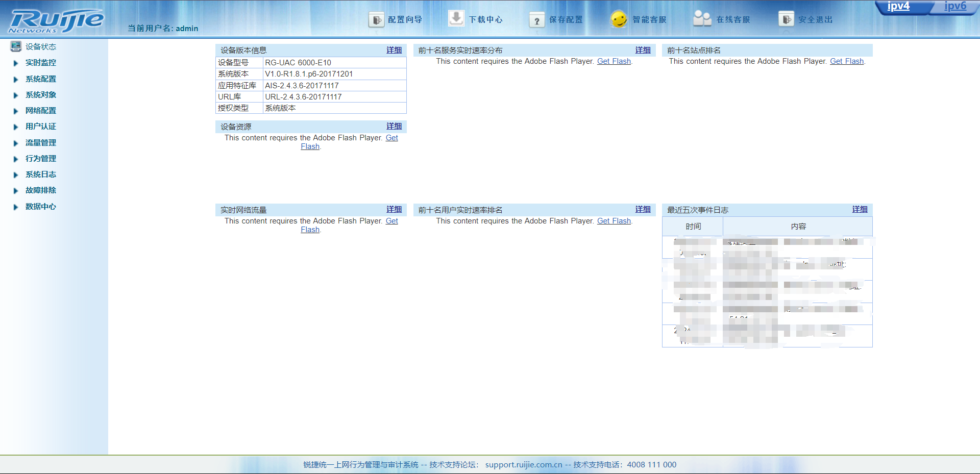The height and width of the screenshot is (474, 980).
Task: Expand the 系统对象 arrow in sidebar
Action: (16, 95)
